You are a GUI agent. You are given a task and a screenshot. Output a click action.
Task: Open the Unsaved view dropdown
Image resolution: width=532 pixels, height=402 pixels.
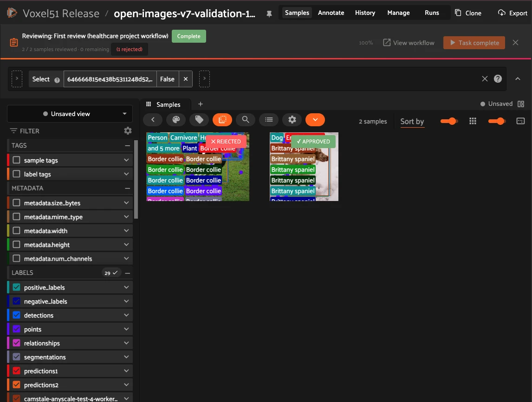70,114
